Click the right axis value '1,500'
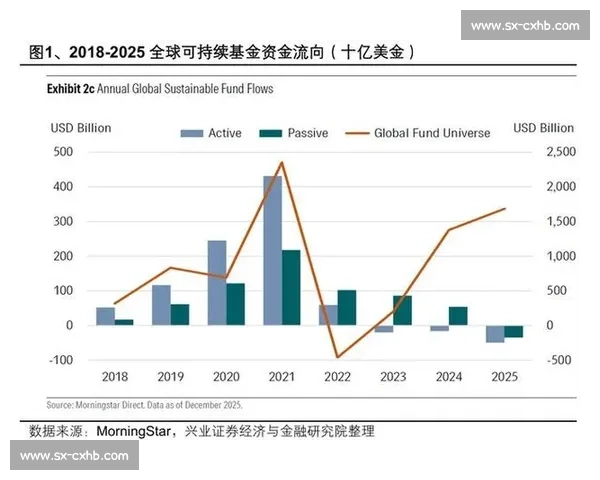The image size is (600, 480). coord(561,222)
